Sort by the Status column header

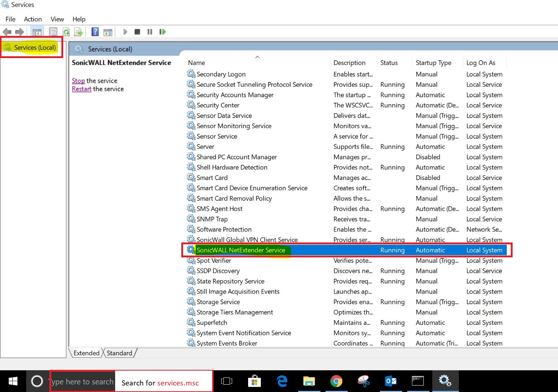coord(389,63)
